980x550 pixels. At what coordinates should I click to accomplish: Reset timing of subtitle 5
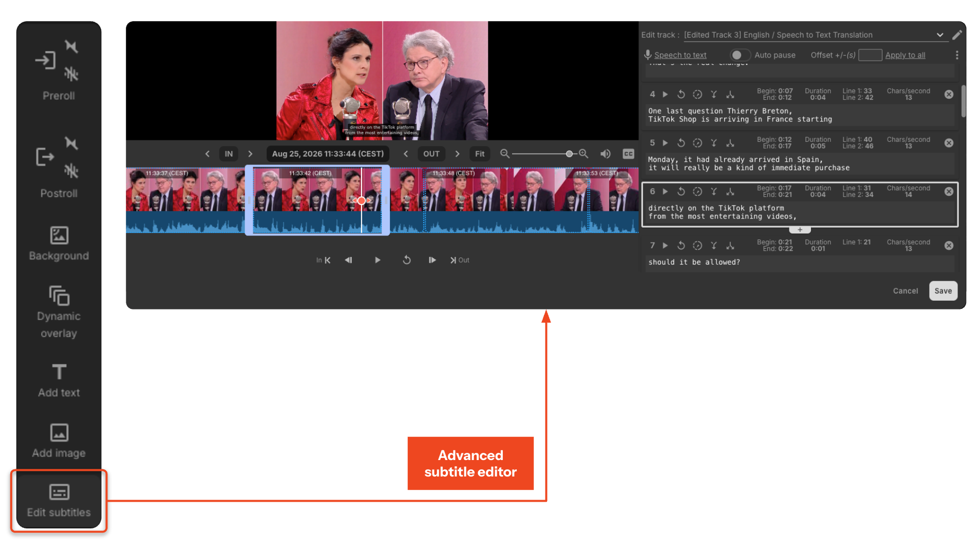pos(681,143)
